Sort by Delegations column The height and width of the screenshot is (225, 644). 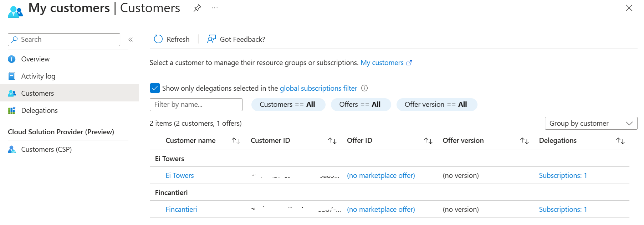[x=620, y=141]
